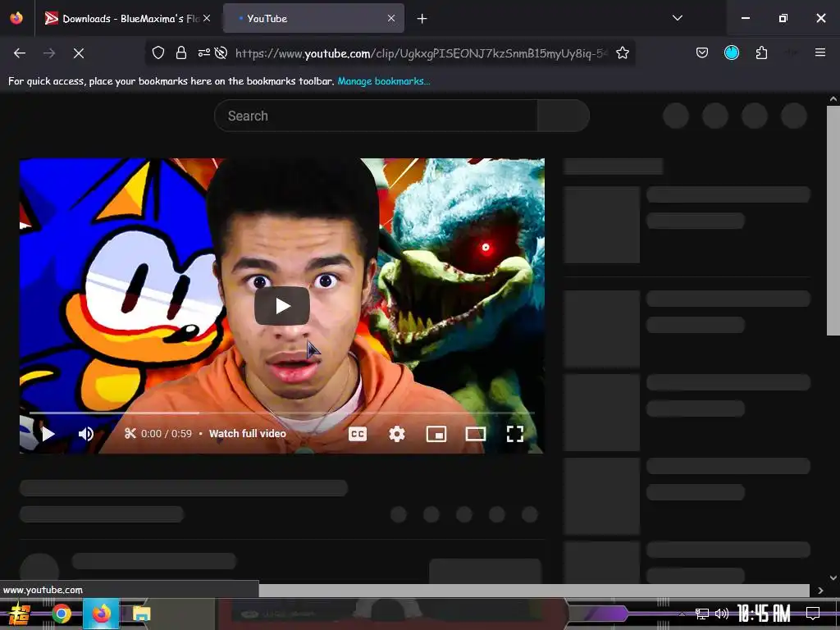
Task: Open the tracking protection shield icon
Action: 158,52
